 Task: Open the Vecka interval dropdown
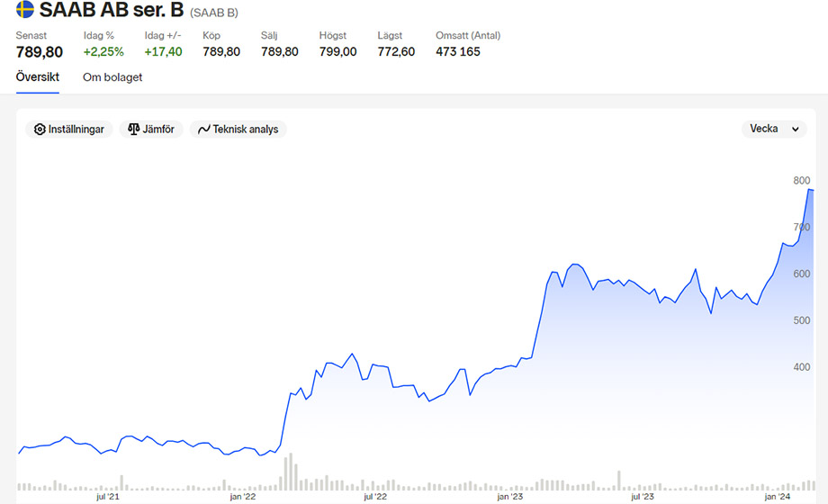(x=774, y=129)
